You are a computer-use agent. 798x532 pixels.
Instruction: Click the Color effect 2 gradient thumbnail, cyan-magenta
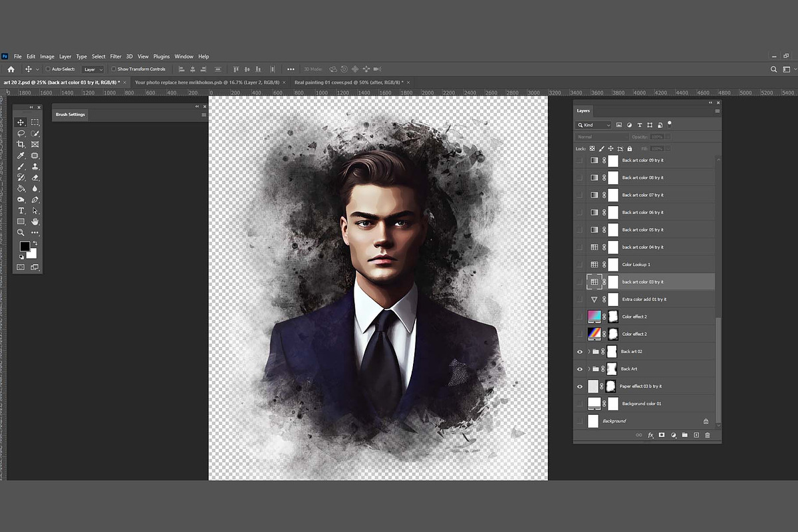point(595,317)
